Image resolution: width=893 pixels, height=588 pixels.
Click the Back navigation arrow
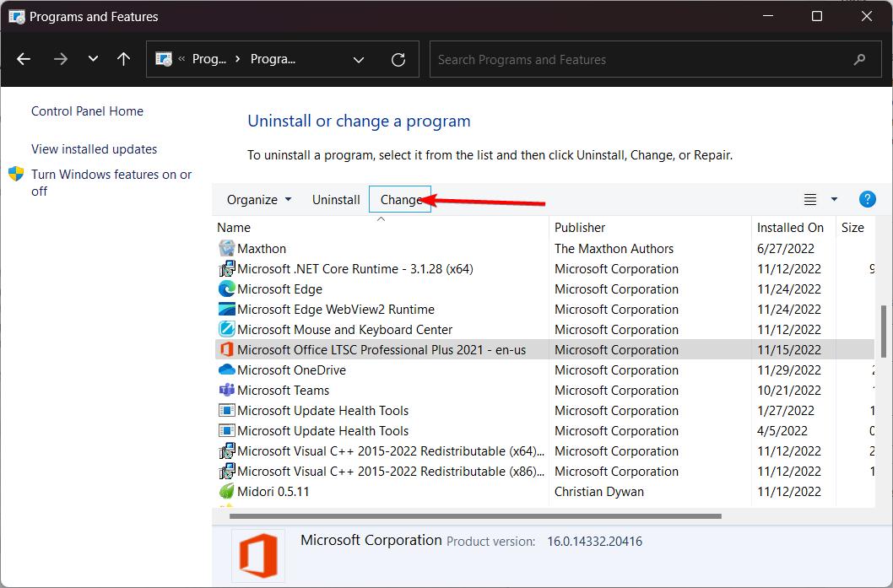pyautogui.click(x=24, y=59)
